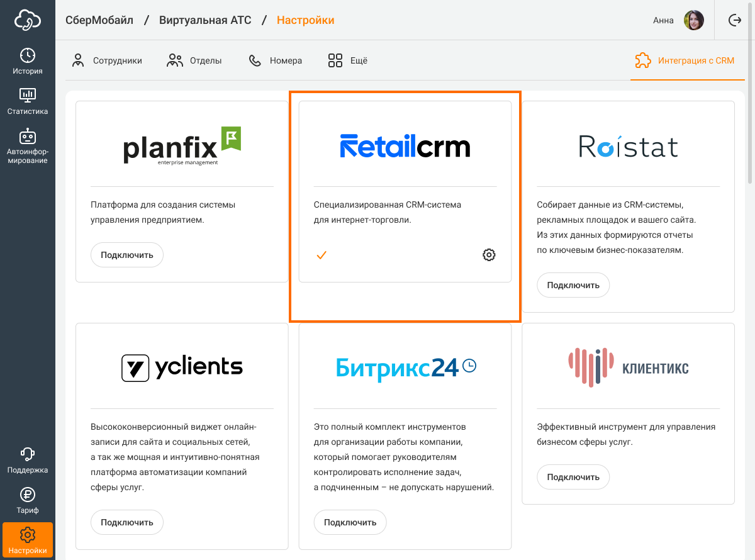
Task: Click Anna's profile avatar
Action: pos(694,20)
